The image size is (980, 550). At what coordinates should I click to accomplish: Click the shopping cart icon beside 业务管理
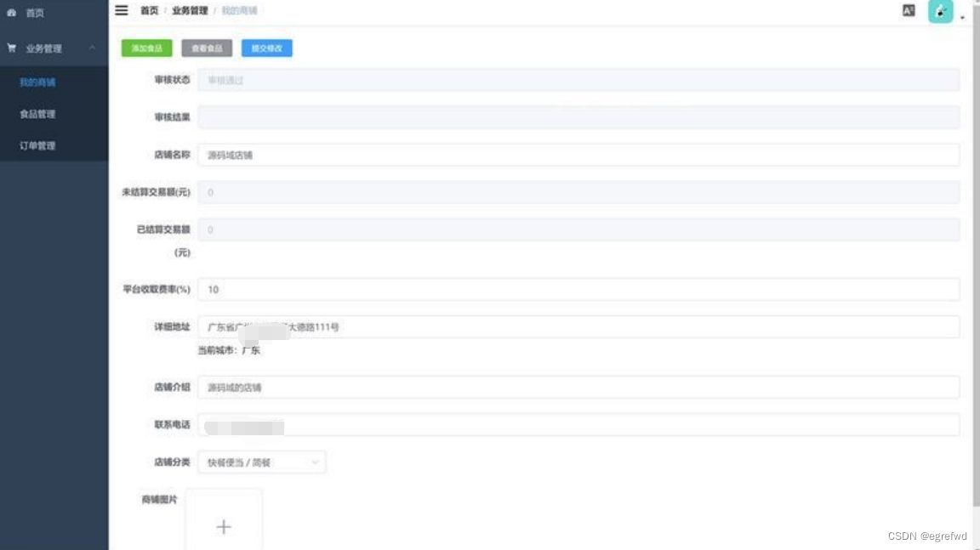pyautogui.click(x=12, y=48)
